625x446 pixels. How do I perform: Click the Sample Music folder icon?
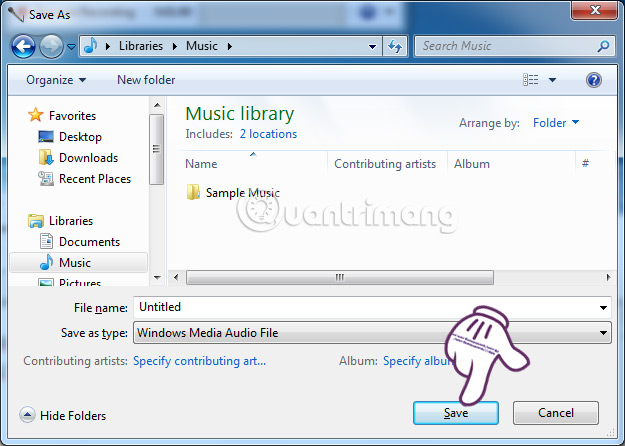pyautogui.click(x=193, y=192)
